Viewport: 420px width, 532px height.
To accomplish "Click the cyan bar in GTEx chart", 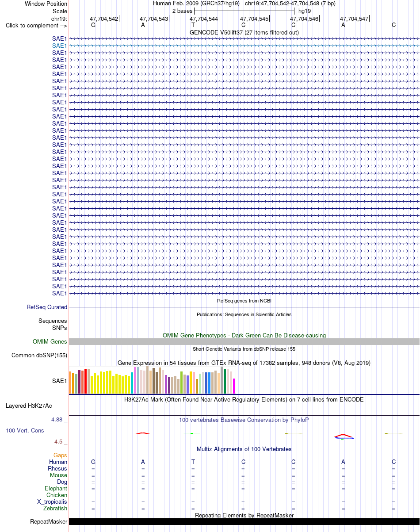I will (132, 383).
